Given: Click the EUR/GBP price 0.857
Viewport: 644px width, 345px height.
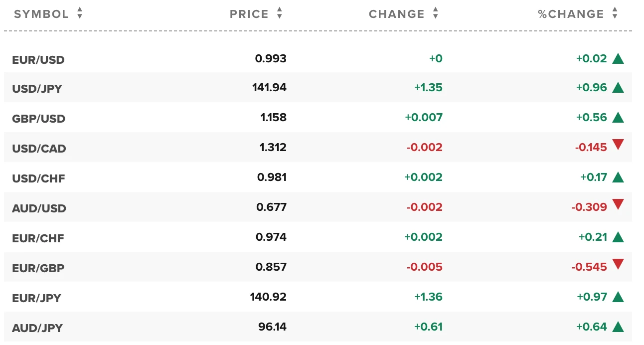Looking at the screenshot, I should (x=271, y=267).
